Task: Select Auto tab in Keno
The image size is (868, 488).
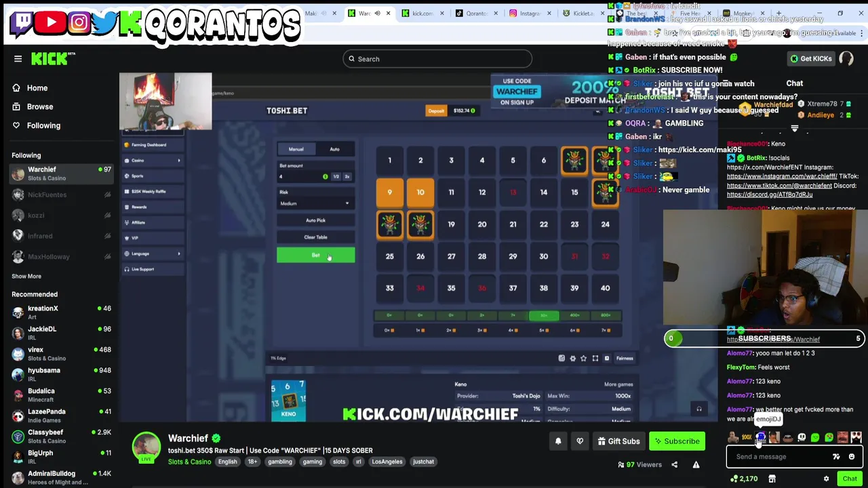Action: [334, 149]
